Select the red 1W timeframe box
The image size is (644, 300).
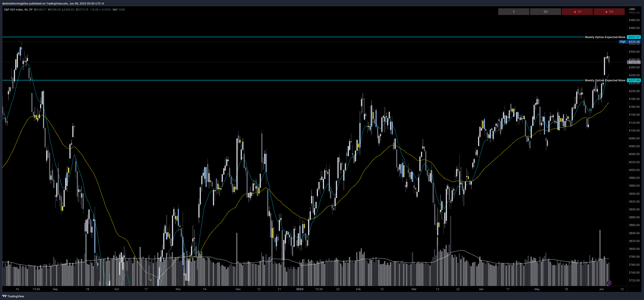point(609,11)
